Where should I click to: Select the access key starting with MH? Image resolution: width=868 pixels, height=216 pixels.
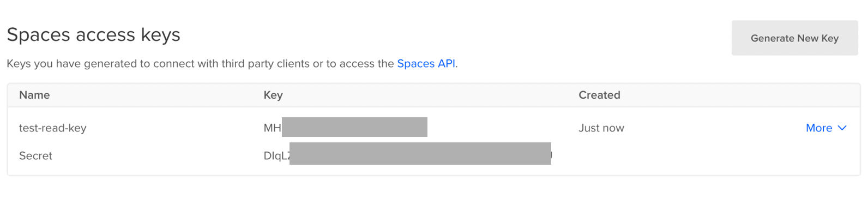point(345,128)
